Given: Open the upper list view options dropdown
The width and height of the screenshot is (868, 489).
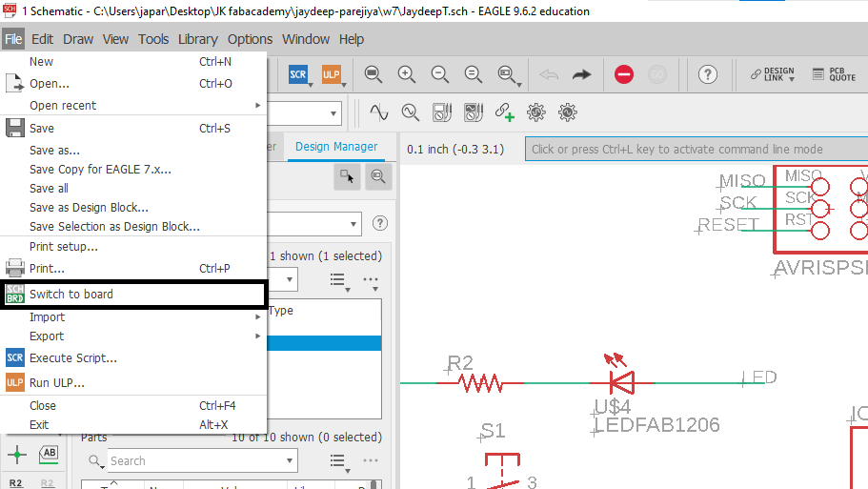Looking at the screenshot, I should pyautogui.click(x=339, y=281).
